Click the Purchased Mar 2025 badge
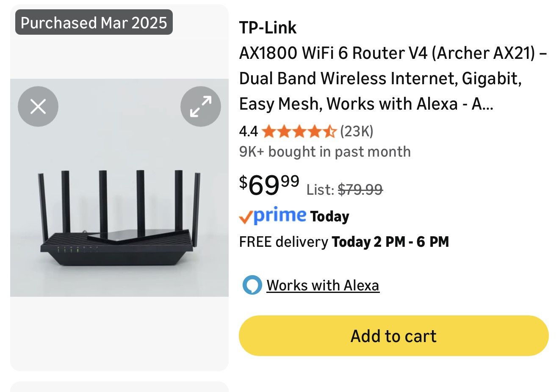559x392 pixels. click(94, 22)
